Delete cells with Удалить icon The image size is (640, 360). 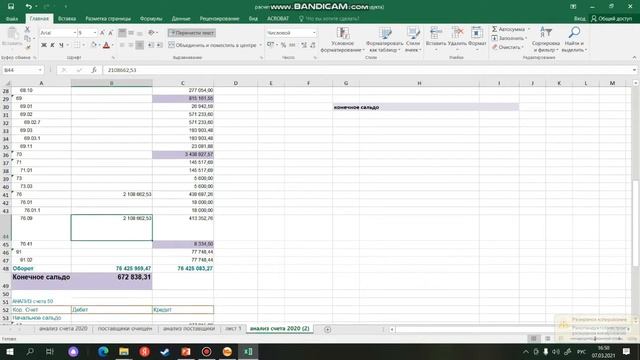coord(457,38)
